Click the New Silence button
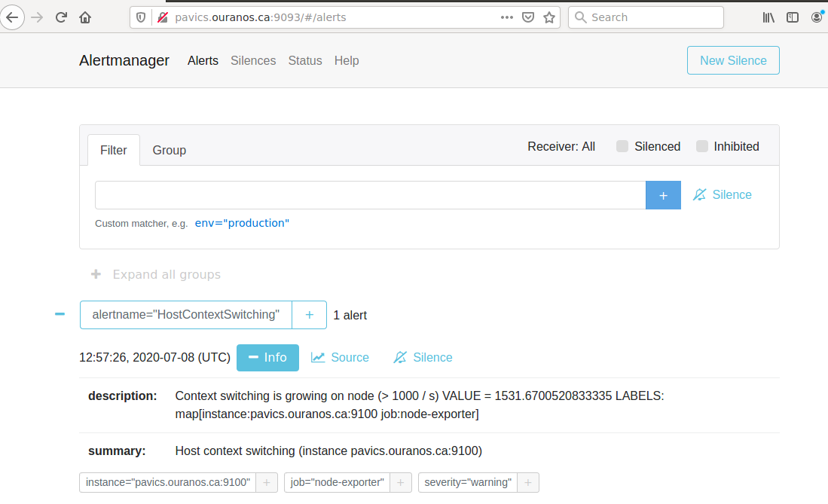The width and height of the screenshot is (828, 504). pyautogui.click(x=732, y=60)
